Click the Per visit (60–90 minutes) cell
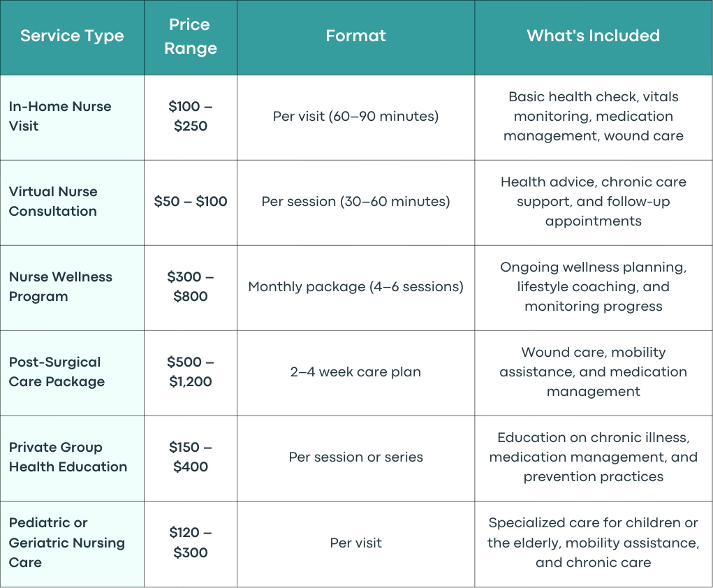Screen dimensions: 713x588 point(355,117)
